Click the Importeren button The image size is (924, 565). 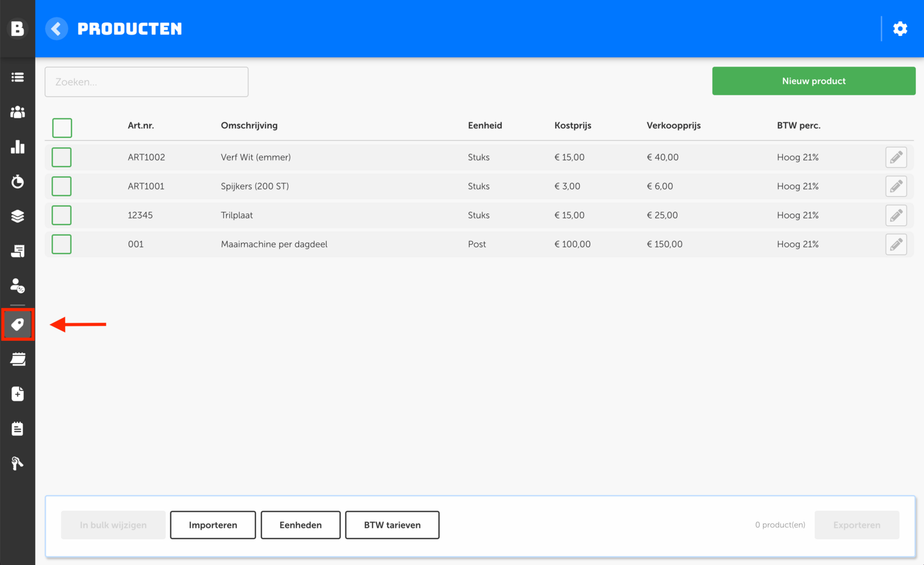(213, 525)
